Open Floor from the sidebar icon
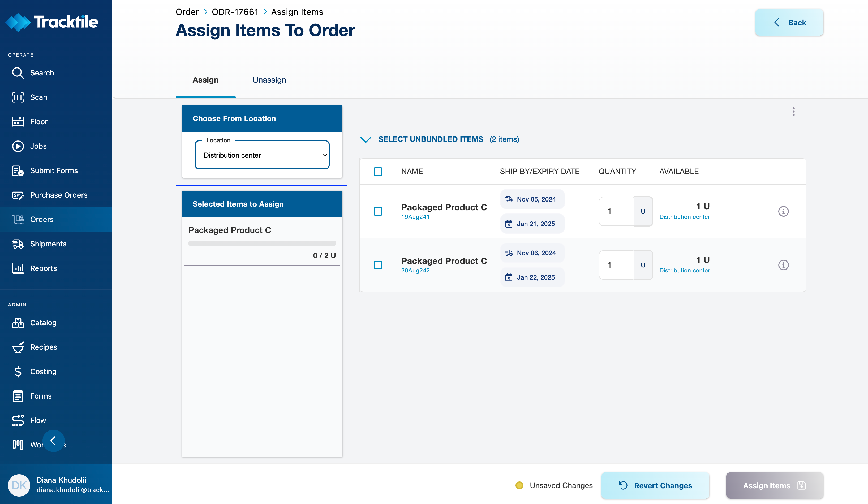Screen dimensions: 868x504 (x=18, y=122)
